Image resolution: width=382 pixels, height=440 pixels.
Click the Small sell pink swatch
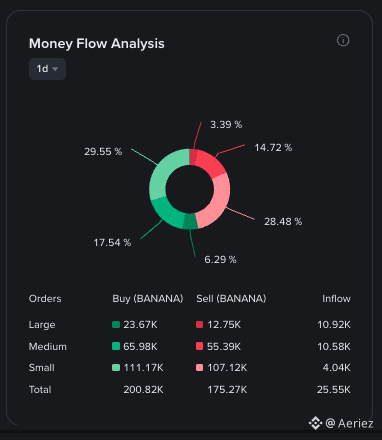199,367
